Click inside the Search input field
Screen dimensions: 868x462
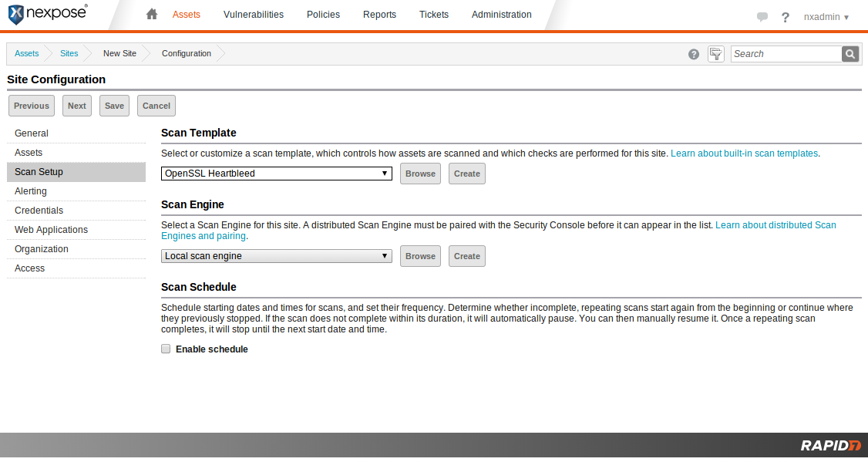785,54
